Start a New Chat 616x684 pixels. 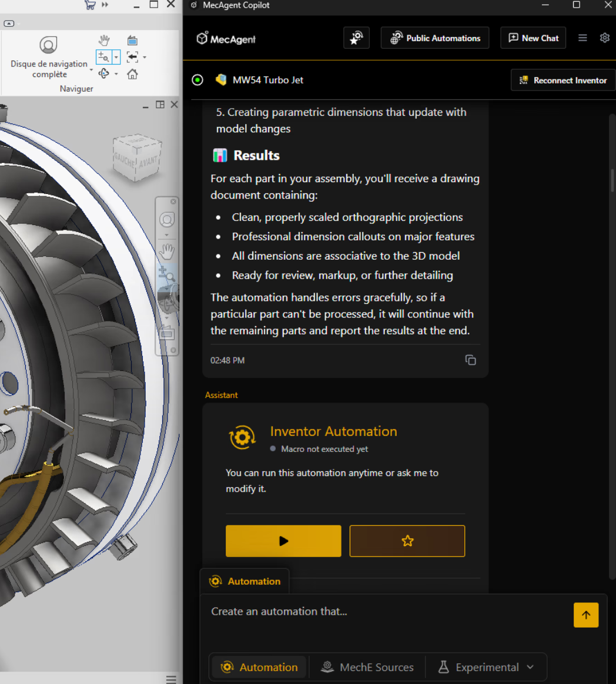coord(533,38)
